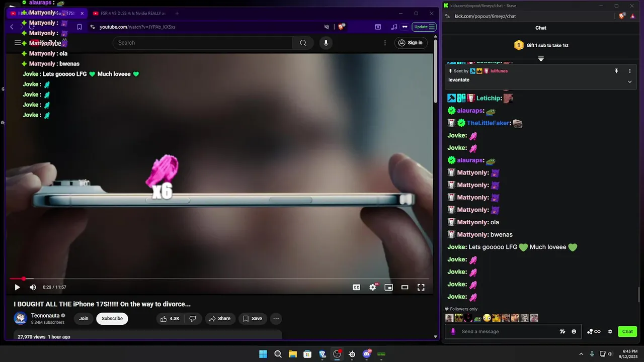Open File Explorer from taskbar
644x362 pixels.
click(x=293, y=354)
